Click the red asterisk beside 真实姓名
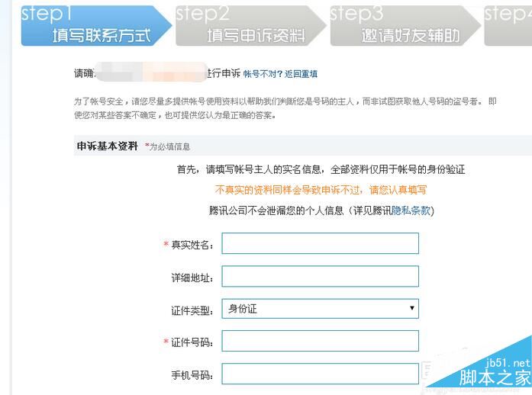 [x=166, y=245]
